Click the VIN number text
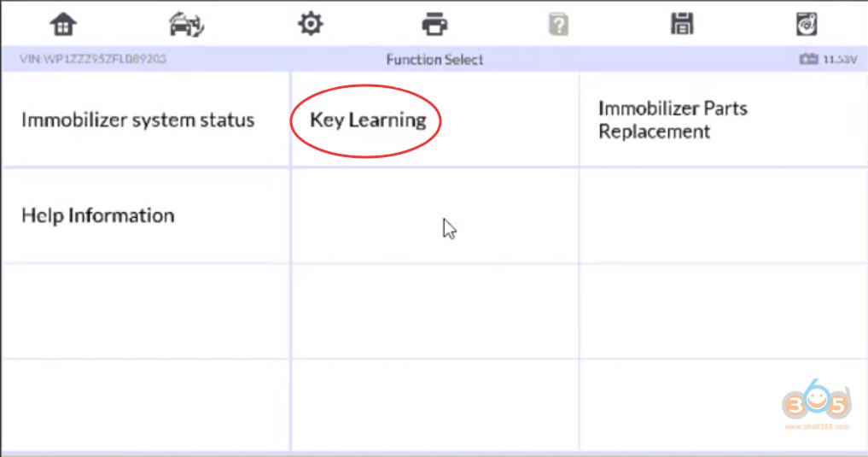The image size is (868, 457). click(92, 60)
